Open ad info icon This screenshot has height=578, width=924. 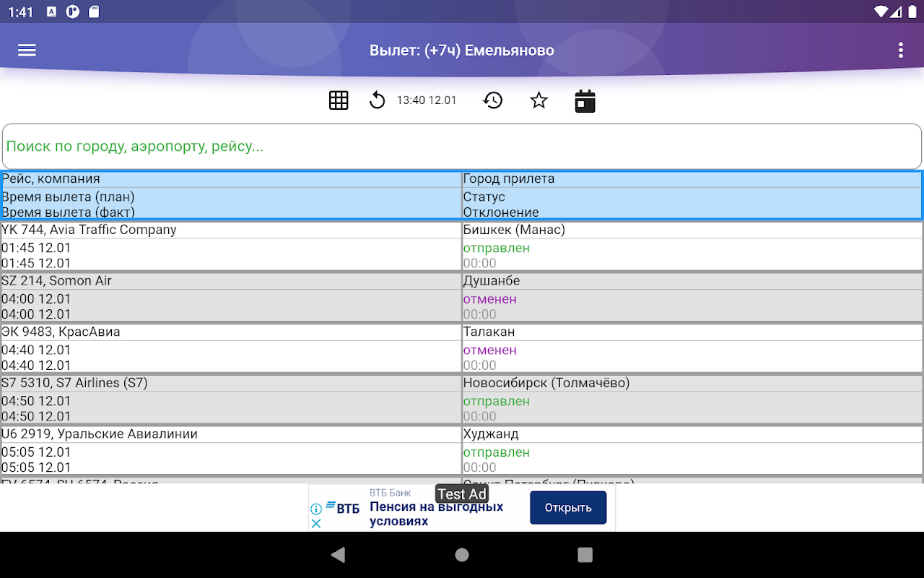coord(316,509)
